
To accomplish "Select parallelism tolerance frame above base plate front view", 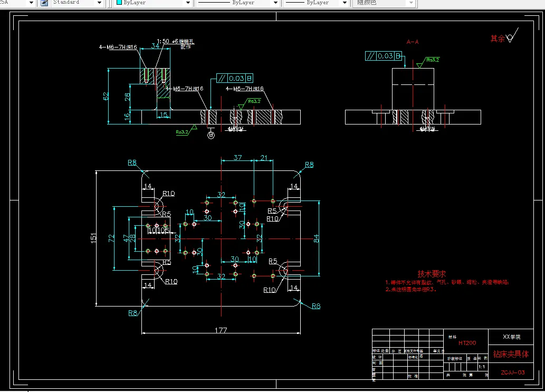I will pos(235,78).
